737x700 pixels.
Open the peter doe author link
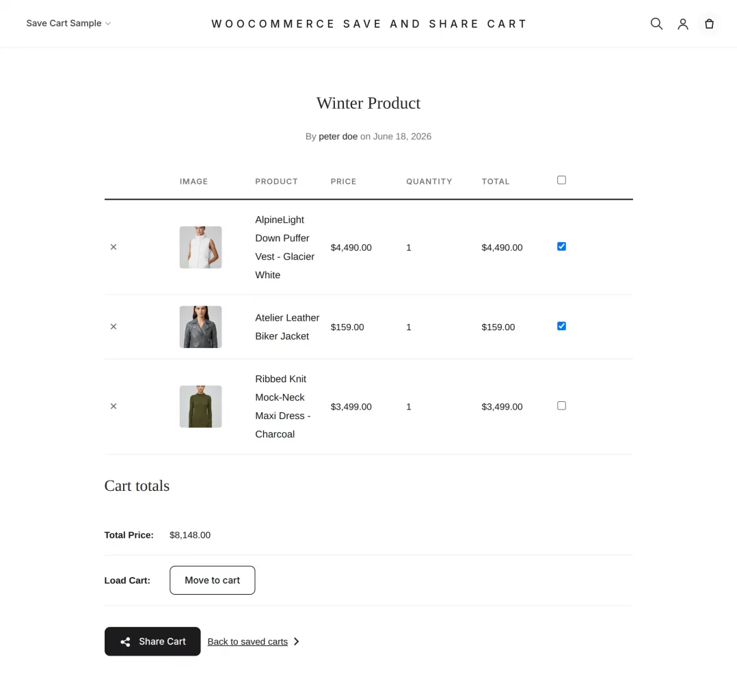click(338, 136)
